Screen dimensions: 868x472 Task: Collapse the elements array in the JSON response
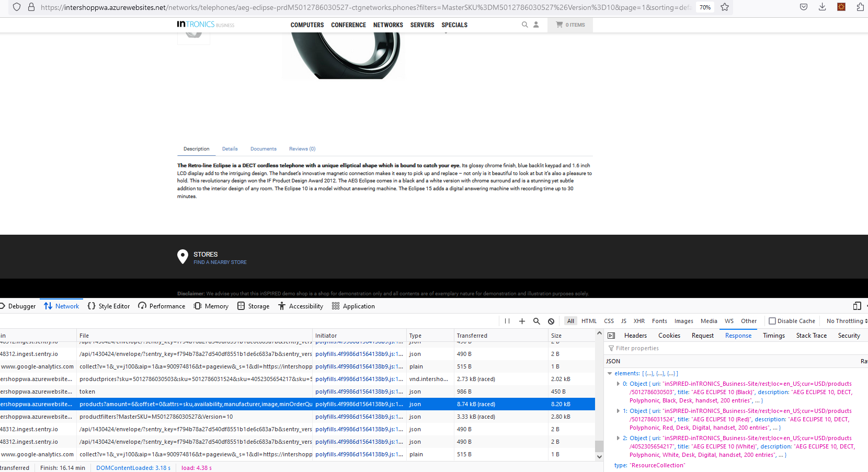610,373
